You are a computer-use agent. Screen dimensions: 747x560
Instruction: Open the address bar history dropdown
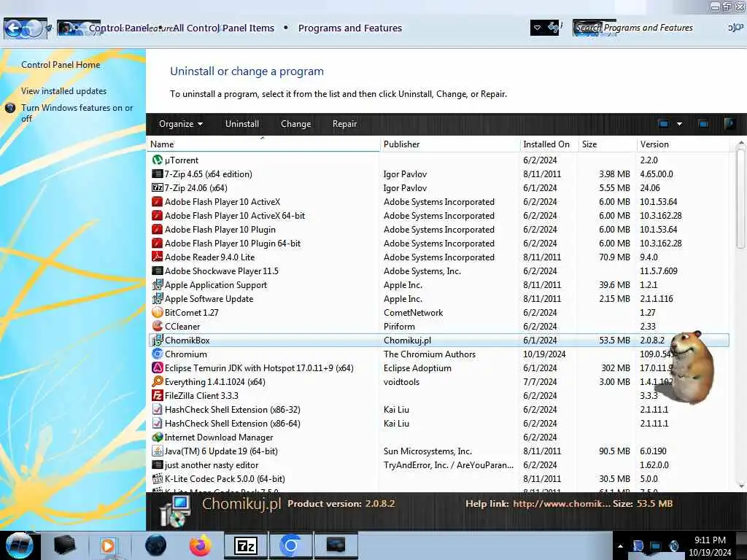tap(538, 28)
